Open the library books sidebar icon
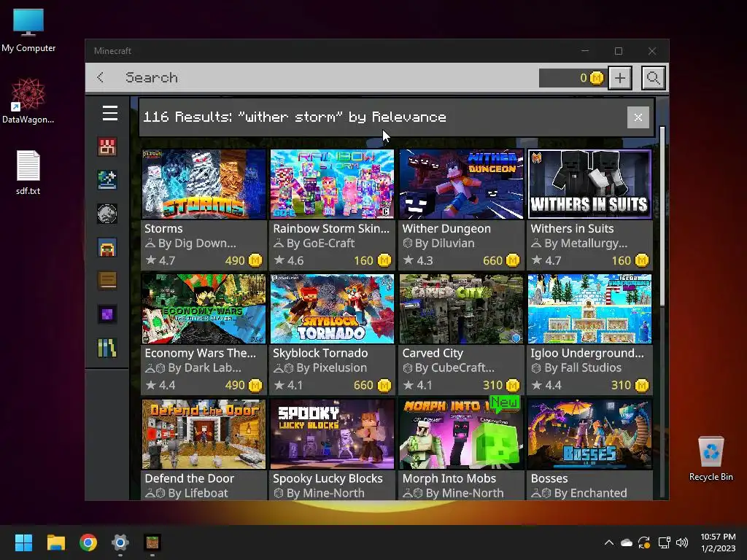 pyautogui.click(x=107, y=348)
